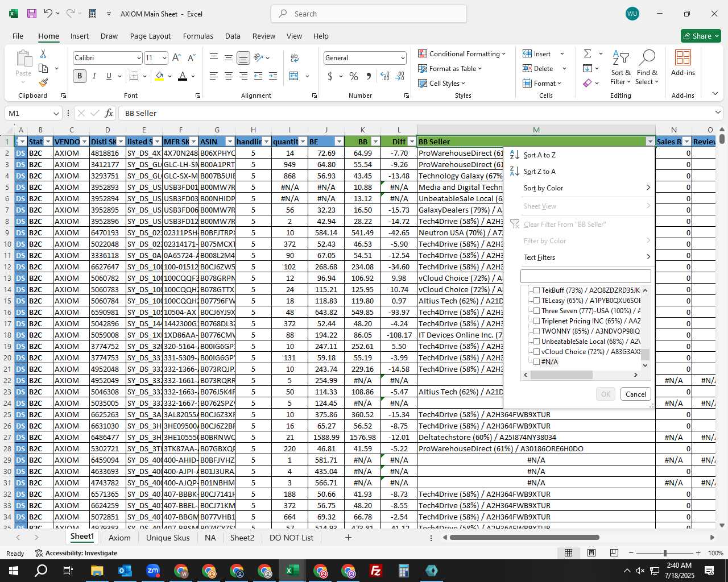Open Excel from the taskbar
Screen dimensions: 728x582
[292, 571]
